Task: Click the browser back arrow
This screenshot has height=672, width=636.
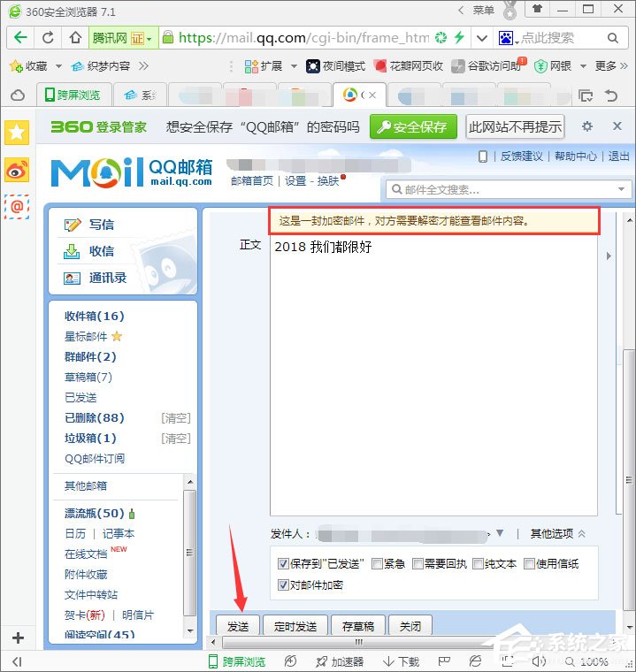Action: pyautogui.click(x=20, y=38)
